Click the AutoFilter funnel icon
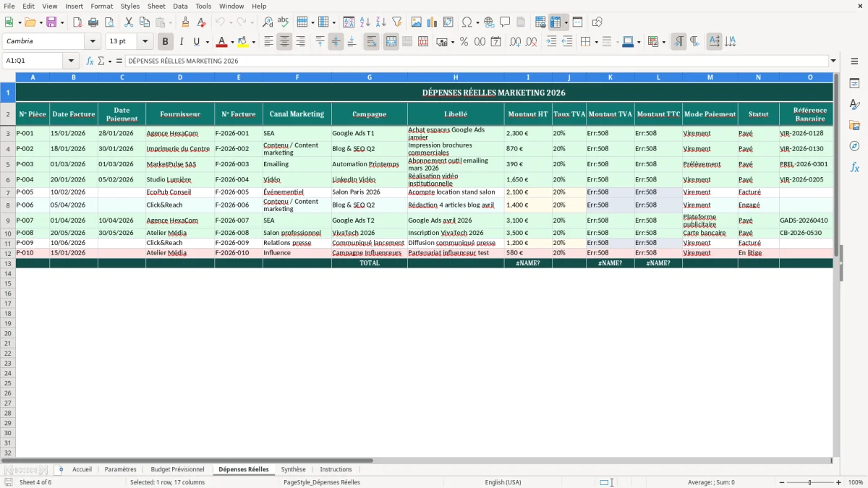Image resolution: width=868 pixels, height=488 pixels. click(397, 22)
